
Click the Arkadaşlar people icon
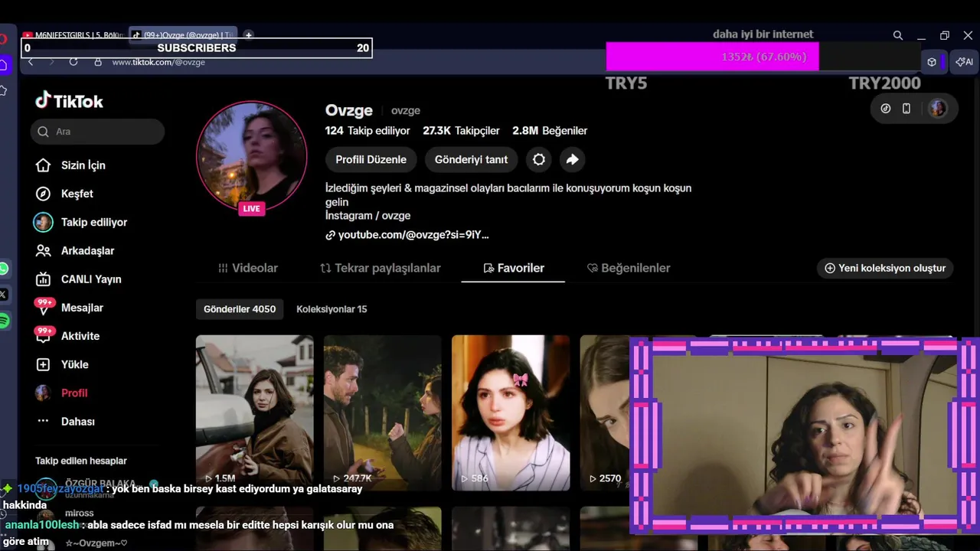coord(43,250)
